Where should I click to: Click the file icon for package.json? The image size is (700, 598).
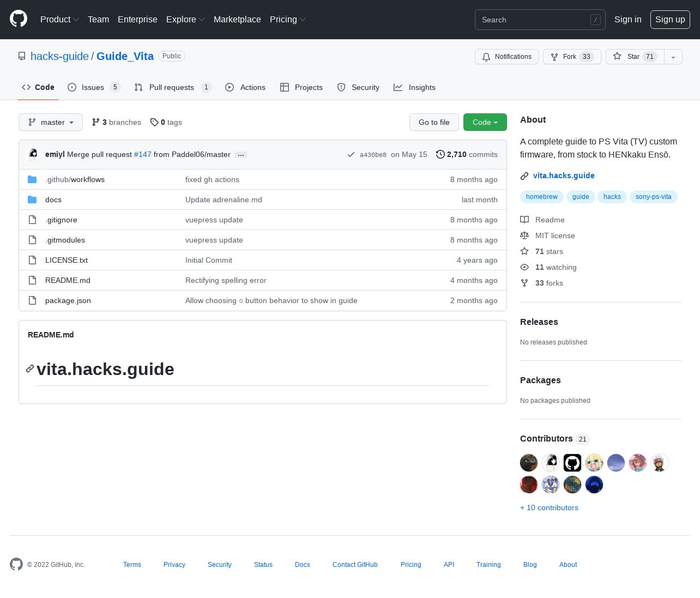click(x=32, y=300)
